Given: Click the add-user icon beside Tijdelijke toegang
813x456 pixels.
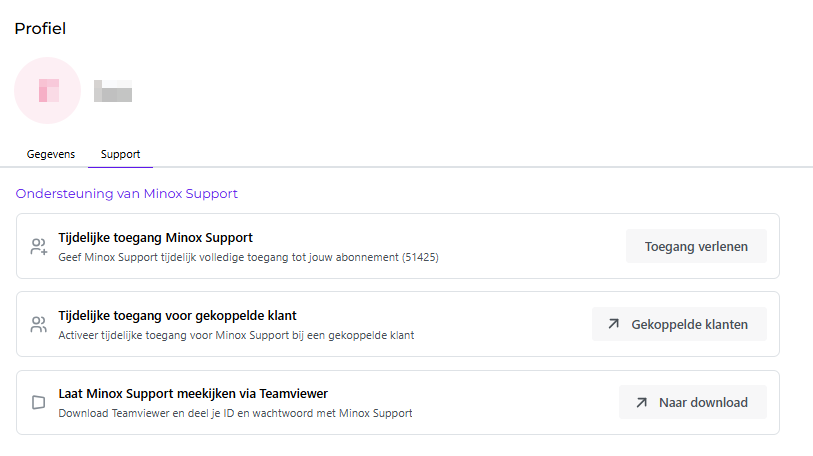Looking at the screenshot, I should 39,246.
